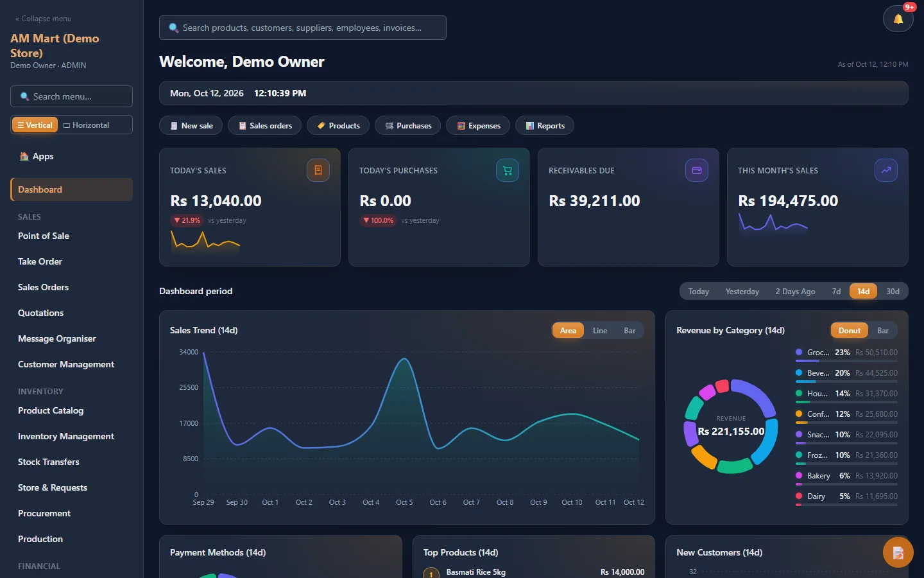Open New sale shortcut
924x578 pixels.
coord(191,125)
